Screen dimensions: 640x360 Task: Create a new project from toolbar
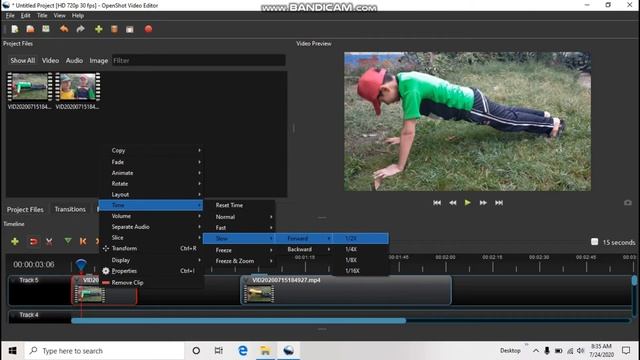click(x=15, y=29)
